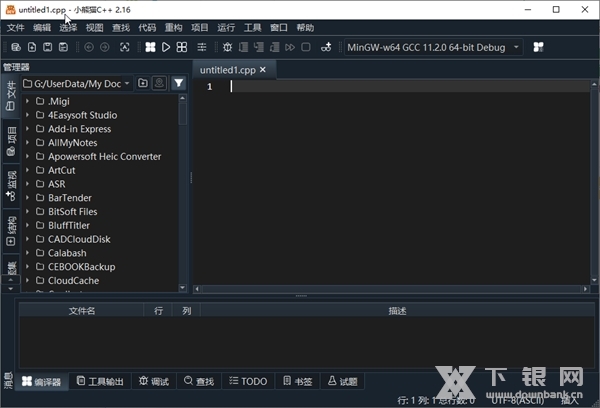Toggle the 插入 insert mode indicator in status bar
Screen dimensions: 600x408
coord(569,401)
